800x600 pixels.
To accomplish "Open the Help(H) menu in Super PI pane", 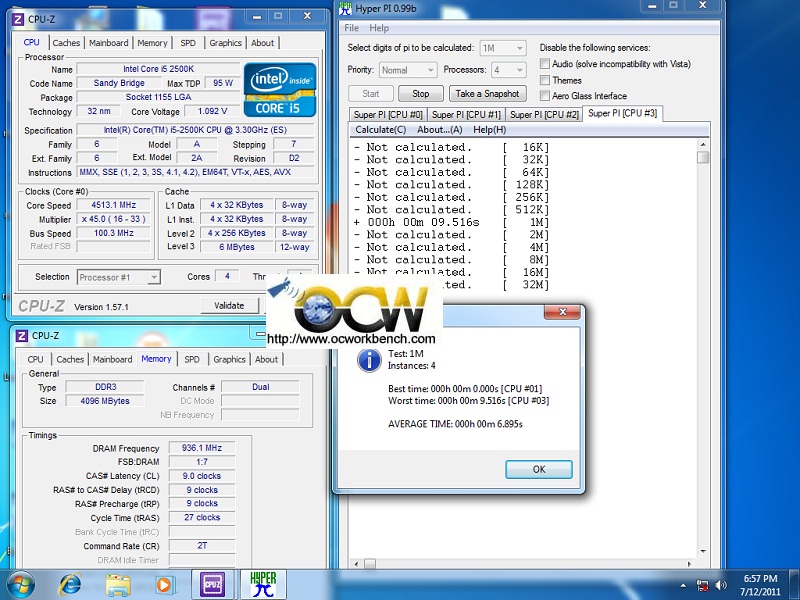I will 489,130.
